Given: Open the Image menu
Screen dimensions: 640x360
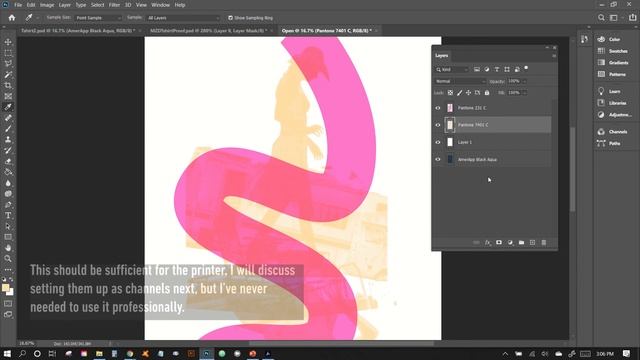Looking at the screenshot, I should pos(47,5).
